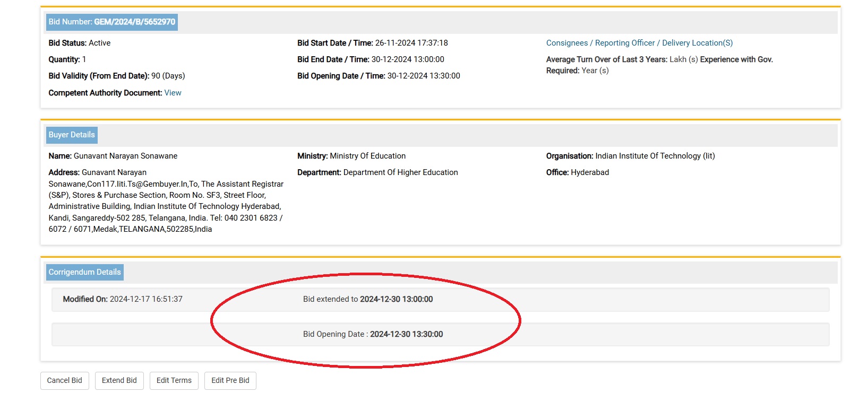Click the Bid Validity 90 (Days) text
This screenshot has width=868, height=393.
[x=117, y=76]
